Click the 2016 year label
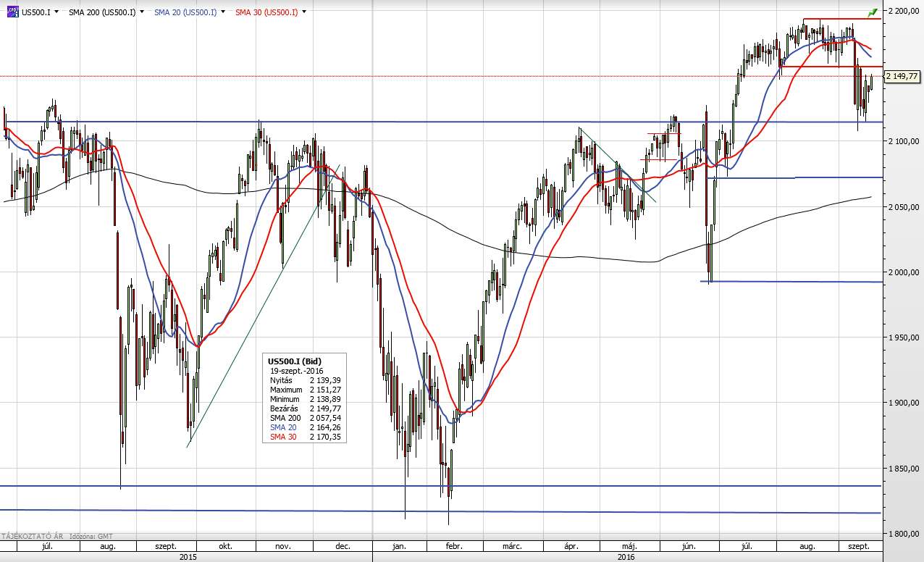 [x=627, y=557]
